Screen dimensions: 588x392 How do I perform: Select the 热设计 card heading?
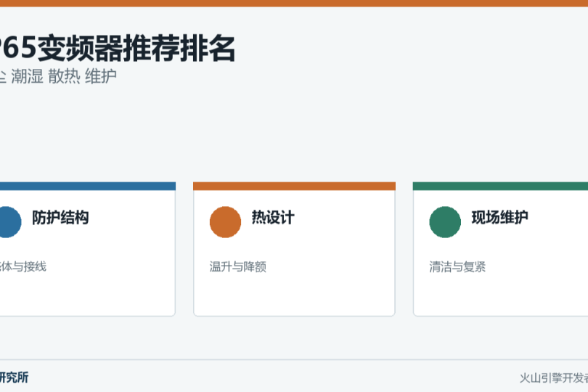point(273,218)
